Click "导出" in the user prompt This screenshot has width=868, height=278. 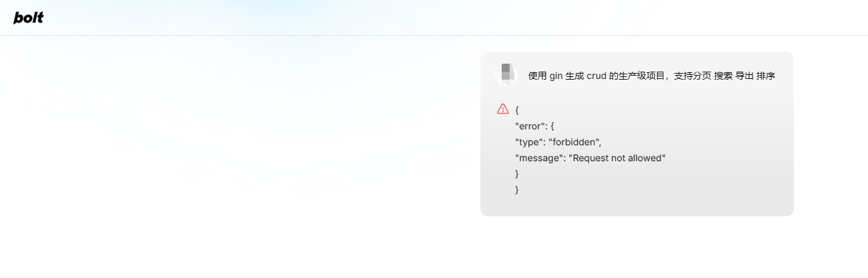click(745, 76)
